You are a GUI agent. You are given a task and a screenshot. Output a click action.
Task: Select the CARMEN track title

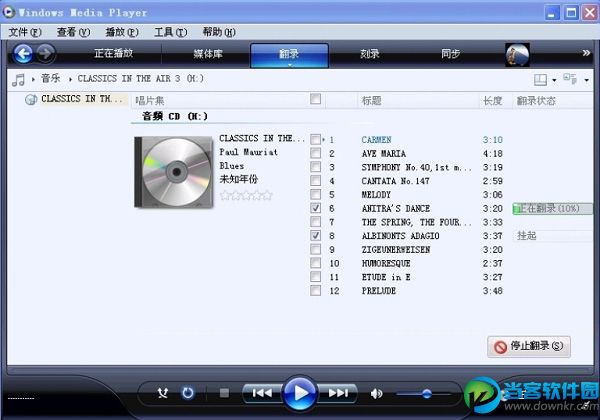(377, 140)
